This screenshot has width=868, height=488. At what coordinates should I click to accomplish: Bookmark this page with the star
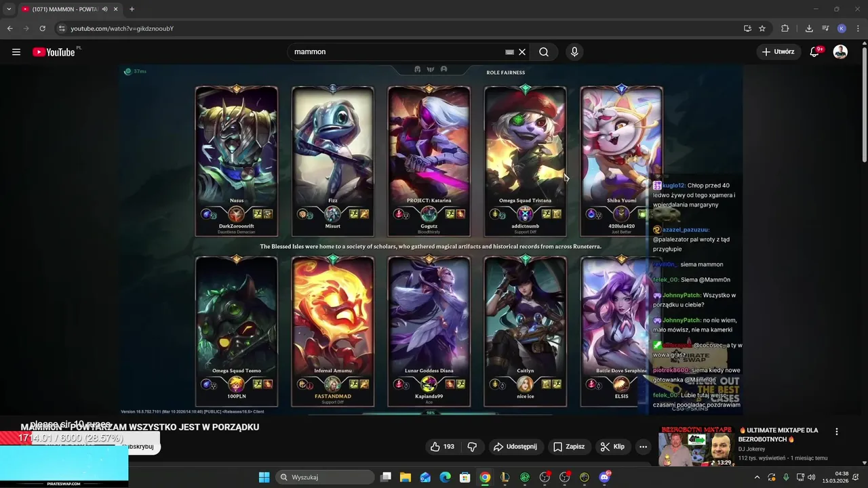(x=762, y=28)
